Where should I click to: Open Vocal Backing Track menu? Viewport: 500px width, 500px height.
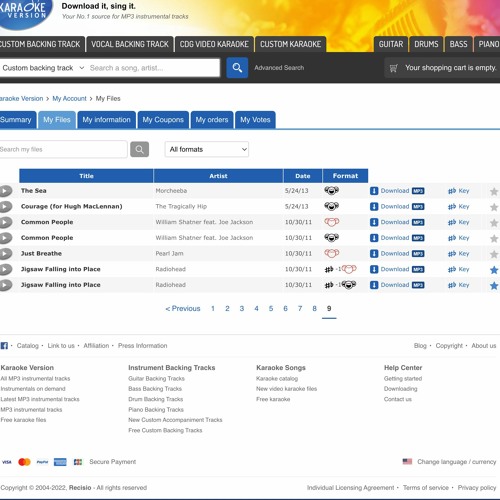[130, 44]
